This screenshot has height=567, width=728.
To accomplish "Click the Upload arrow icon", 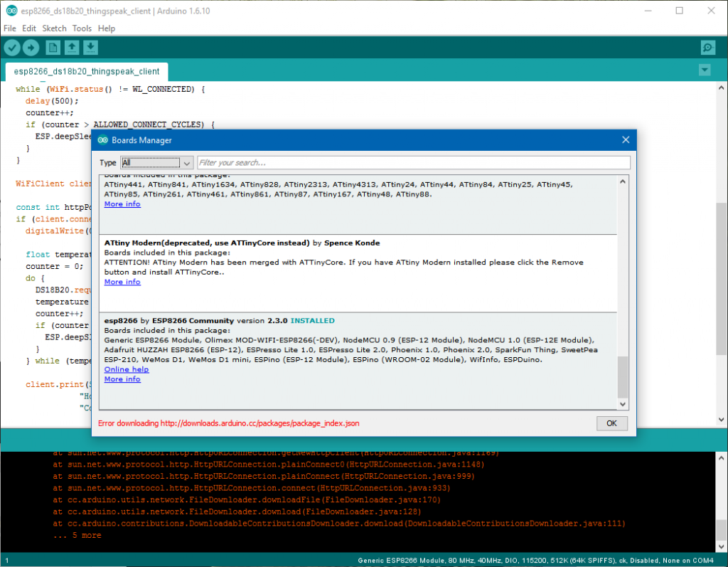I will pyautogui.click(x=31, y=48).
